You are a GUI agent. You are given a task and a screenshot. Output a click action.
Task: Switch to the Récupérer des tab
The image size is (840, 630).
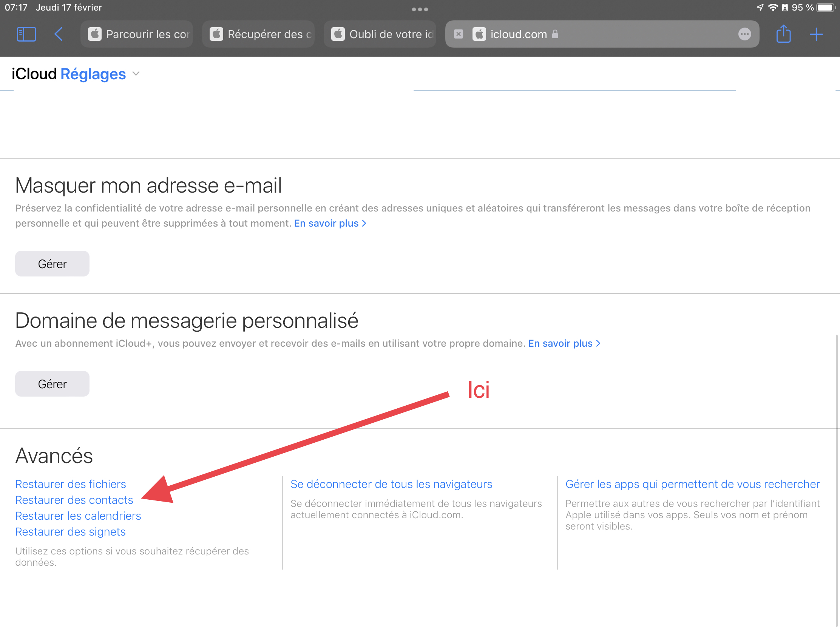(x=259, y=34)
